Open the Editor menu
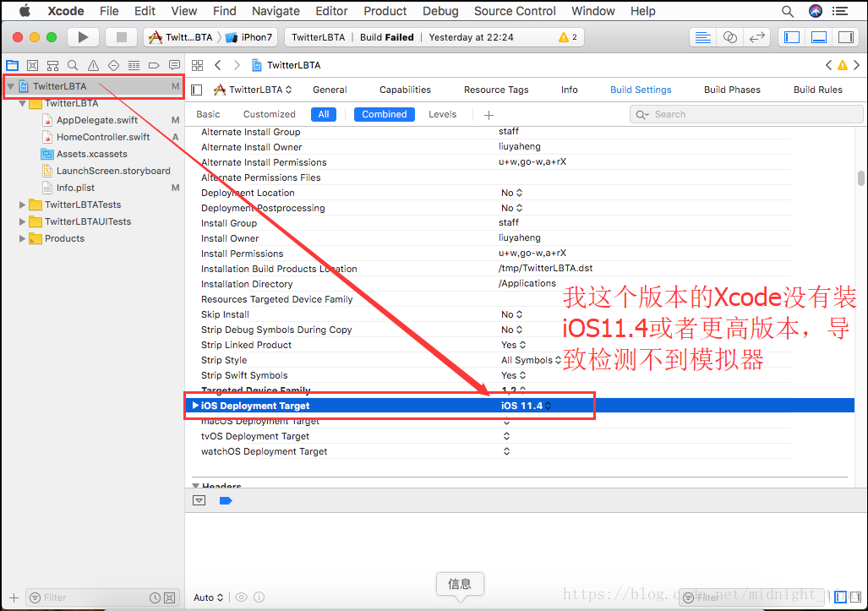Image resolution: width=868 pixels, height=611 pixels. [x=331, y=11]
